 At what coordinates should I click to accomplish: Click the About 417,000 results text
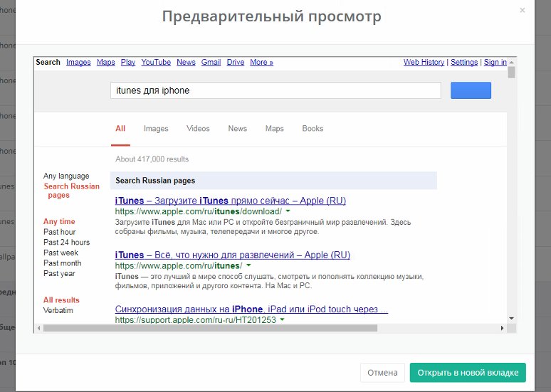tap(152, 159)
